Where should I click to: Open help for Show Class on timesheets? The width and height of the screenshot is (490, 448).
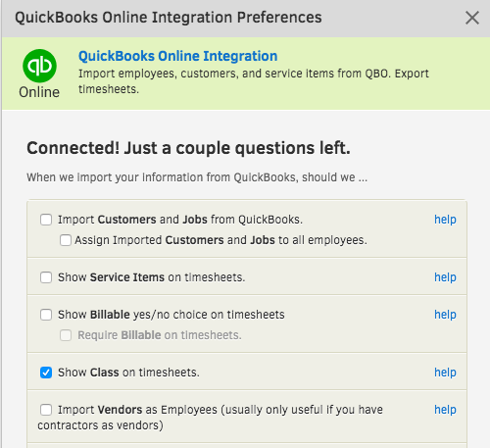(445, 373)
